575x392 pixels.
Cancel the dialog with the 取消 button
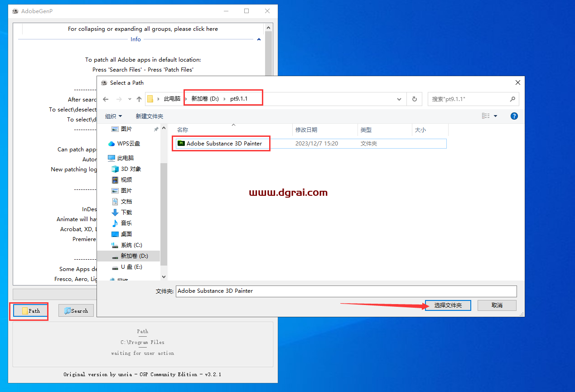497,305
